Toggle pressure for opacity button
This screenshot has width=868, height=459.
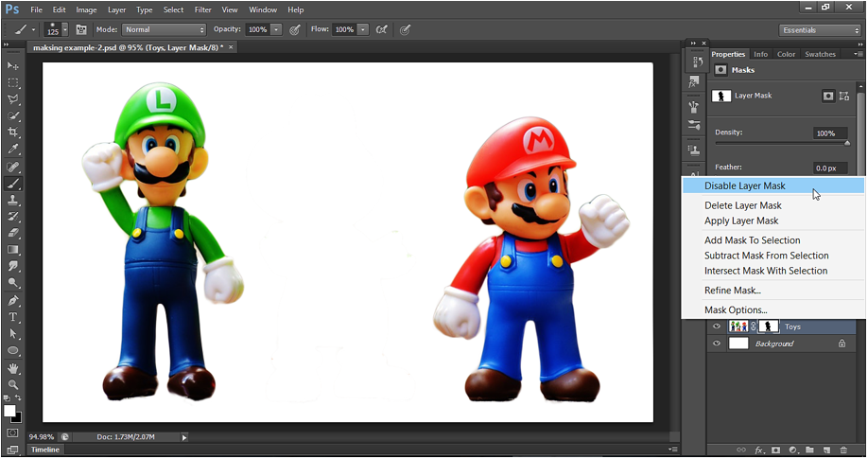[x=295, y=30]
